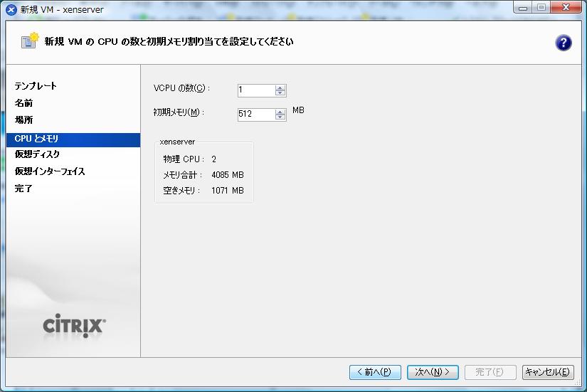
Task: Click the xenserver group box label
Action: click(177, 142)
